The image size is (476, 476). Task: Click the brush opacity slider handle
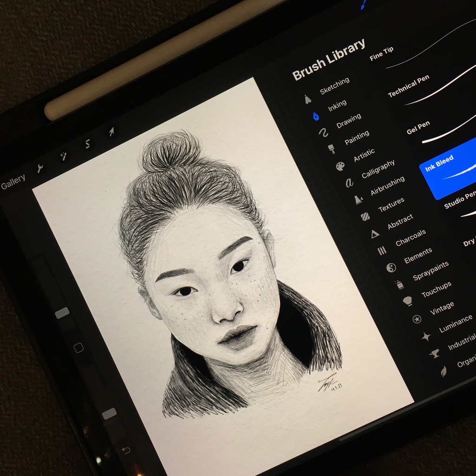point(109,413)
